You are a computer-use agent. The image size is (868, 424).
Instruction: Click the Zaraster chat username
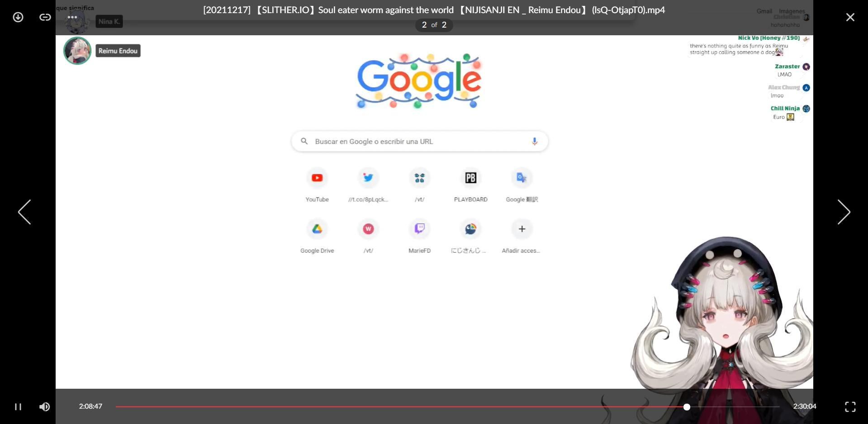pyautogui.click(x=787, y=66)
